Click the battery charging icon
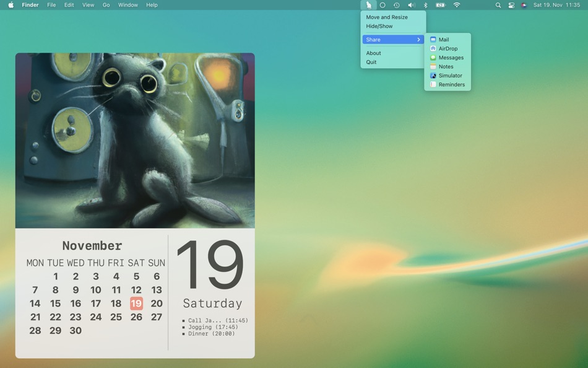 pyautogui.click(x=441, y=5)
